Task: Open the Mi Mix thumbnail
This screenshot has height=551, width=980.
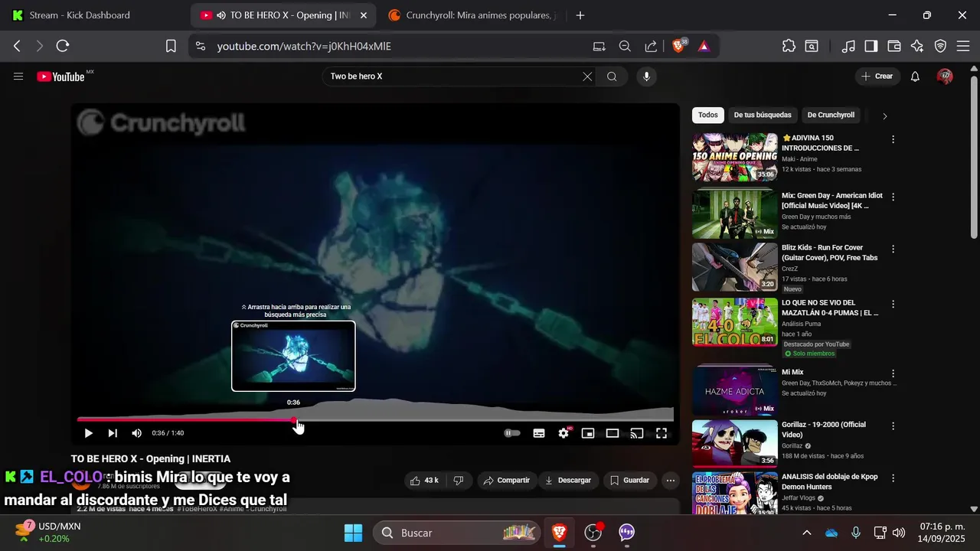Action: 735,391
